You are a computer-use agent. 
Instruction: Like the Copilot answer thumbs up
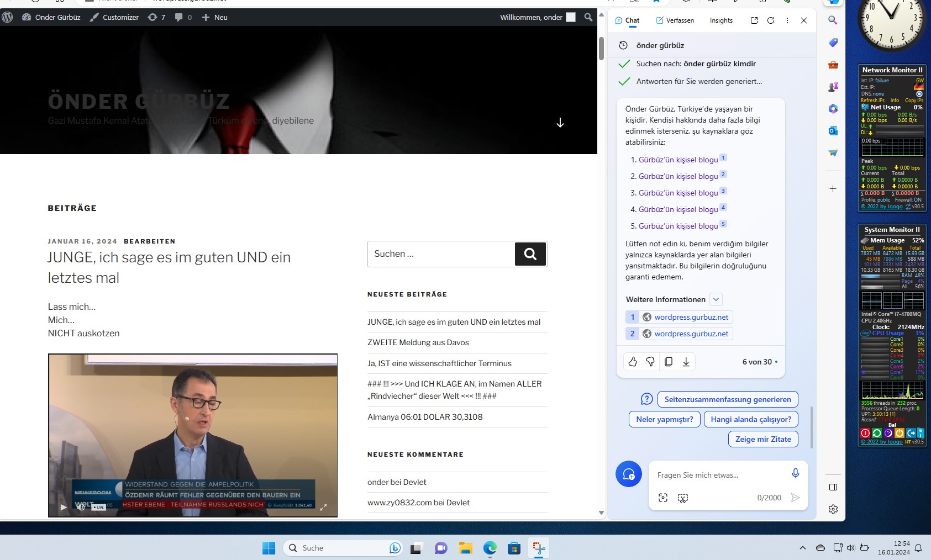click(633, 362)
